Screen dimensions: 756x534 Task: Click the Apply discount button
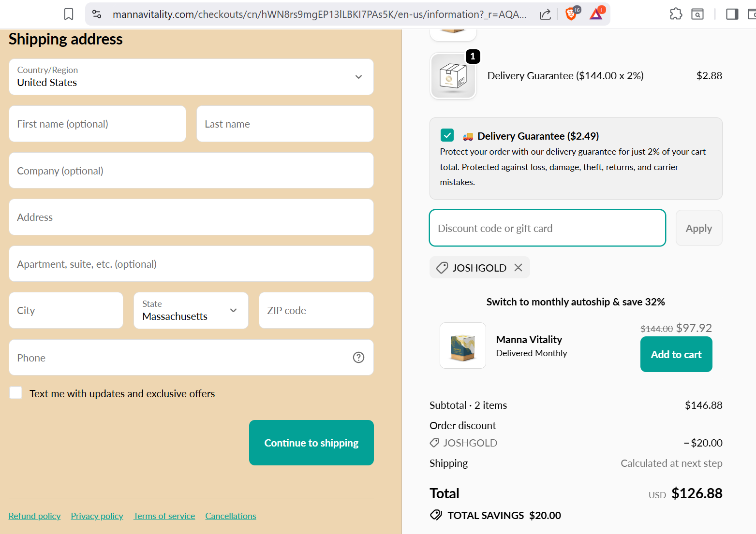(x=699, y=228)
